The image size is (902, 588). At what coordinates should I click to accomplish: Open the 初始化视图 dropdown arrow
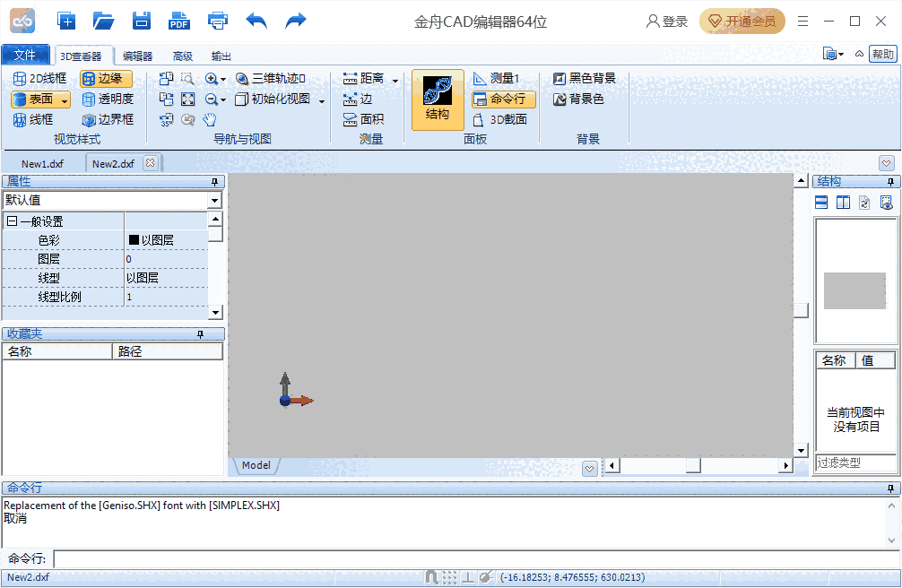tap(322, 100)
